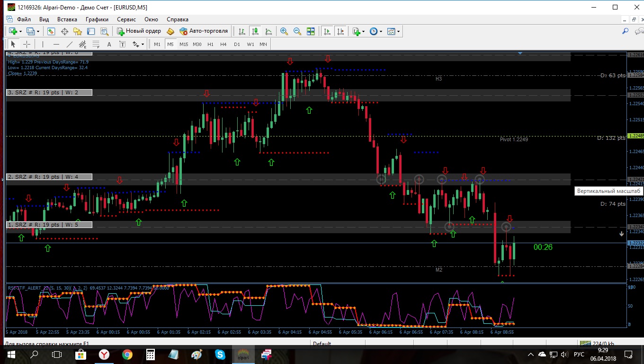Draw a horizontal line tool
644x364 pixels.
tap(56, 44)
